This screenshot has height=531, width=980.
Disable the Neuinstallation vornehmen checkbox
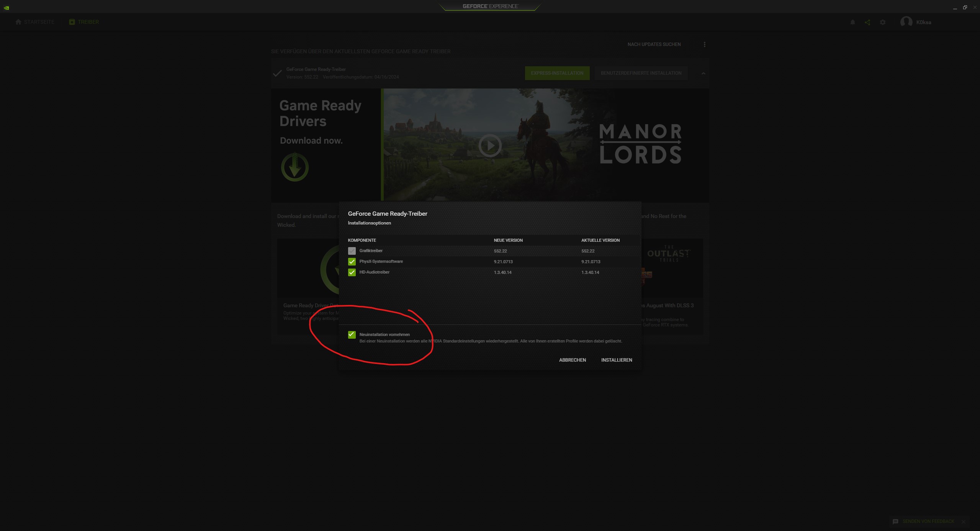(x=352, y=335)
